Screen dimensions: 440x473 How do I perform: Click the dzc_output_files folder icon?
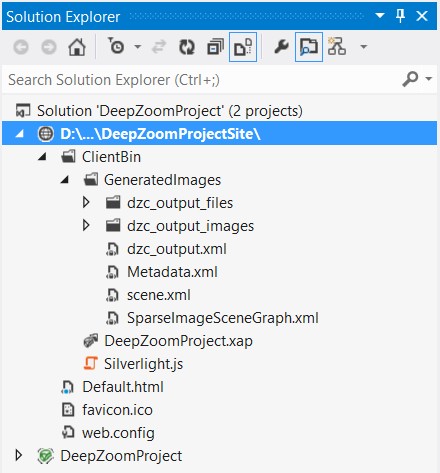113,202
